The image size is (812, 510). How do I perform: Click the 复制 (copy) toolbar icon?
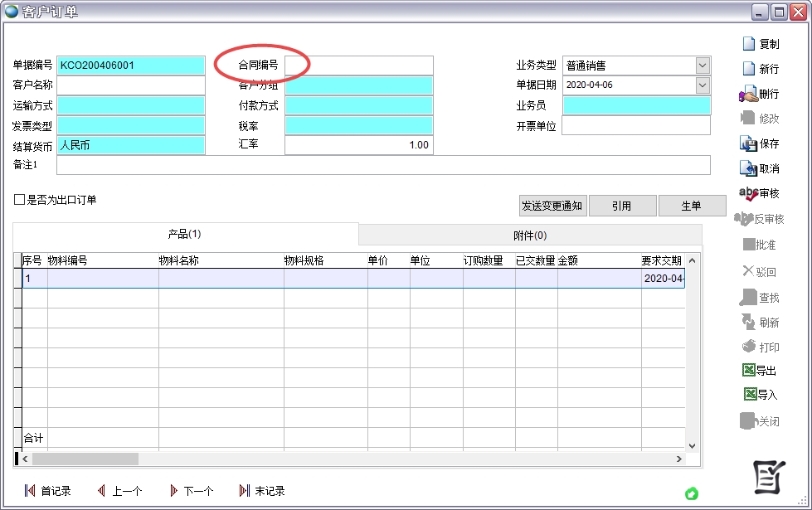coord(749,44)
